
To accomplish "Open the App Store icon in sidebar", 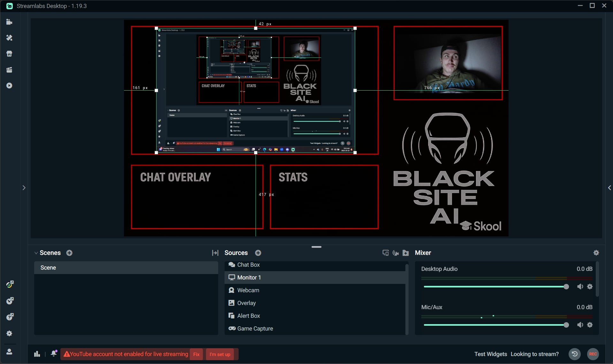I will click(9, 54).
